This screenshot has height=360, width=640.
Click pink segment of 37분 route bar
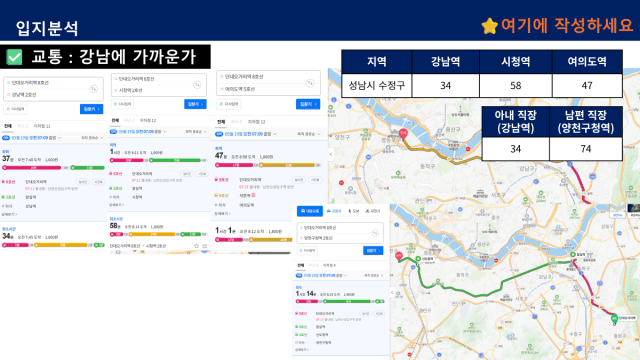[32, 168]
